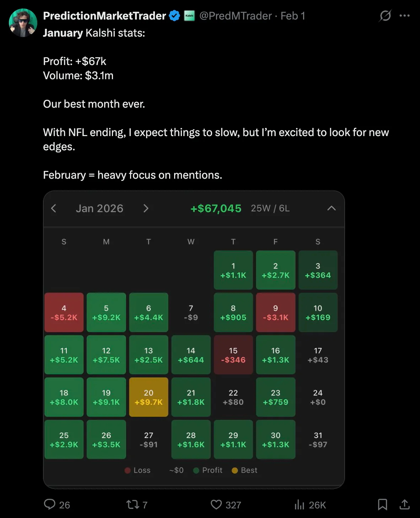The height and width of the screenshot is (518, 420).
Task: Go to next month with the right chevron
Action: pyautogui.click(x=146, y=209)
